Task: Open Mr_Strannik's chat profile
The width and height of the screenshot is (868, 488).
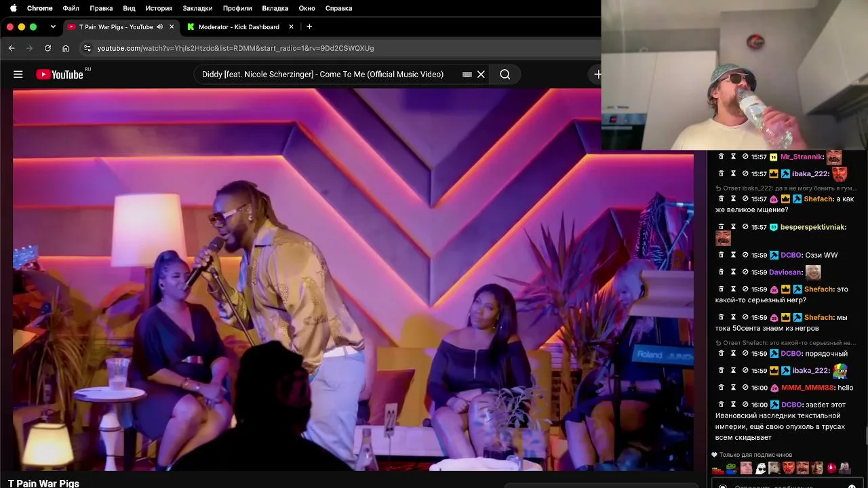Action: (800, 157)
